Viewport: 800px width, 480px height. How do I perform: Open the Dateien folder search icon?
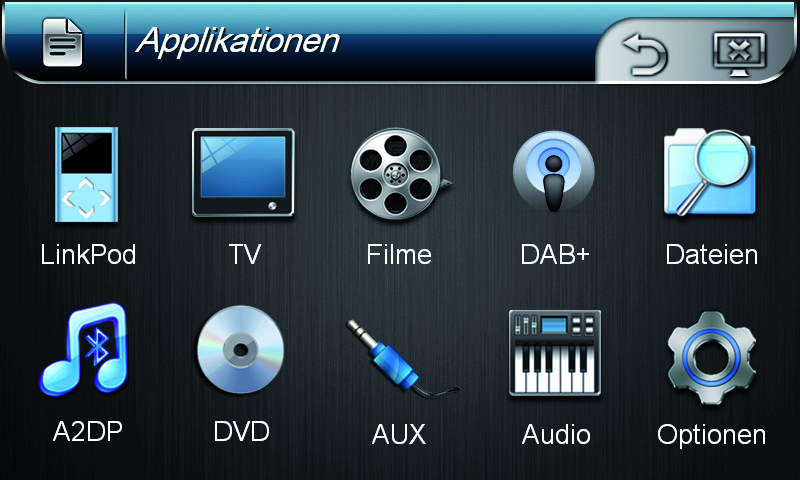[710, 172]
